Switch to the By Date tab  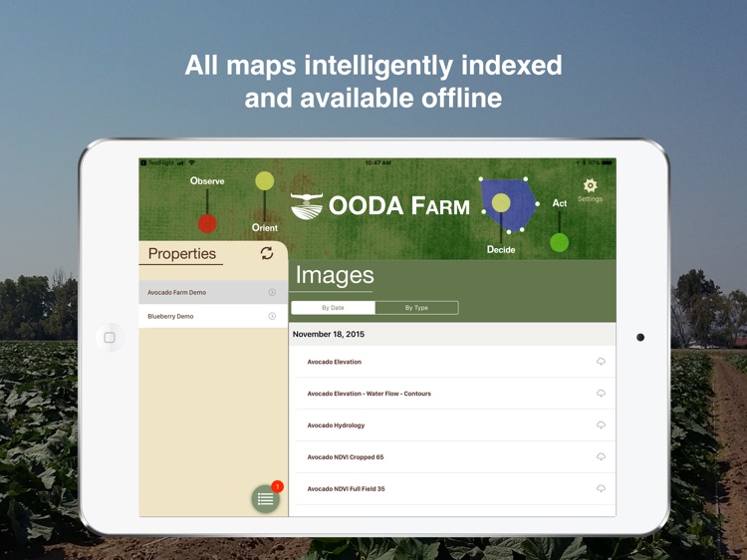(333, 308)
